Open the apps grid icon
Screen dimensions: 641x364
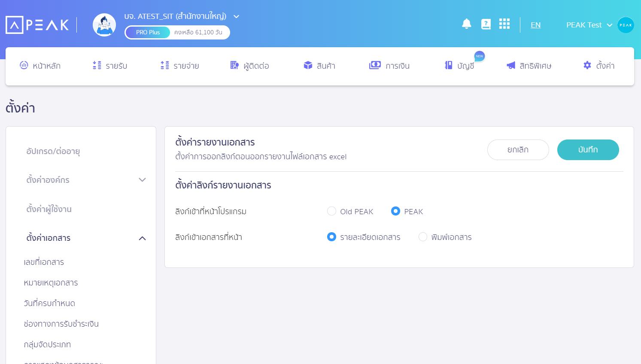tap(504, 24)
